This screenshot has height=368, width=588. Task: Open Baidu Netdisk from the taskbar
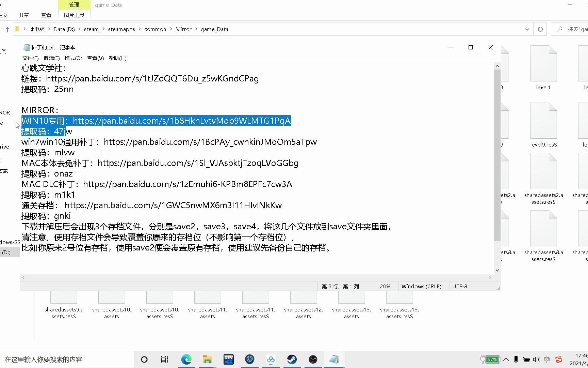pos(271,359)
